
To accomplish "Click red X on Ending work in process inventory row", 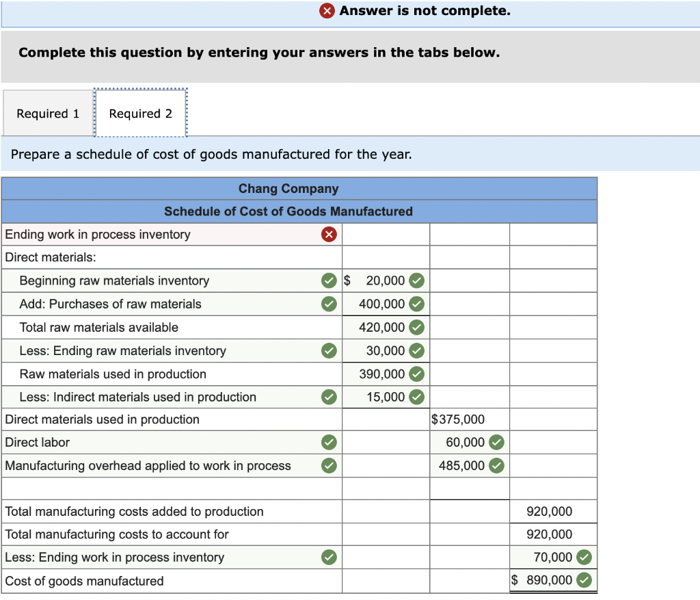I will pyautogui.click(x=329, y=235).
